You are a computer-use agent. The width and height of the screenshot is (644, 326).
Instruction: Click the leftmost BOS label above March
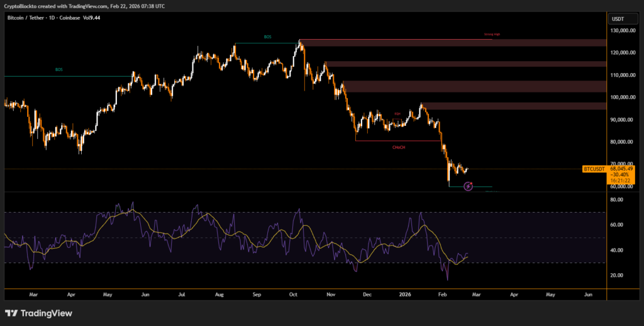point(59,70)
